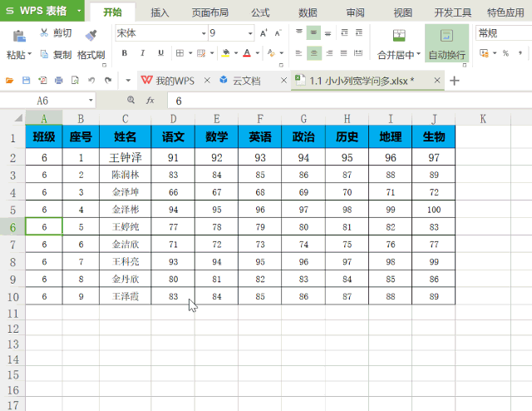Click the print icon
Image resolution: width=532 pixels, height=411 pixels.
pyautogui.click(x=59, y=81)
